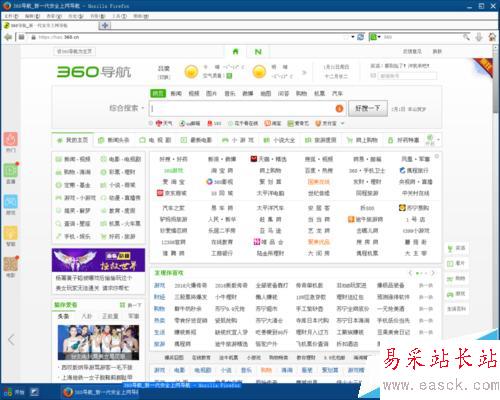Collapse the left sidebar with the arrow

11,340
